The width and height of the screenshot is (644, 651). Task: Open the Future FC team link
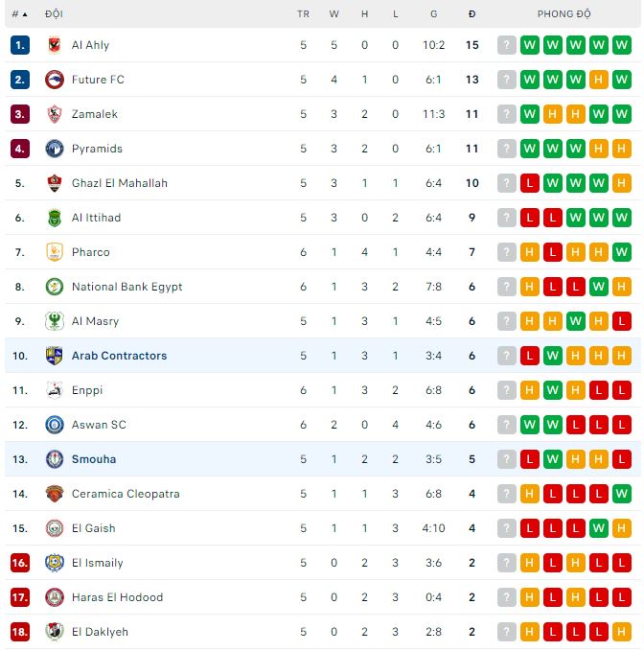[x=98, y=80]
